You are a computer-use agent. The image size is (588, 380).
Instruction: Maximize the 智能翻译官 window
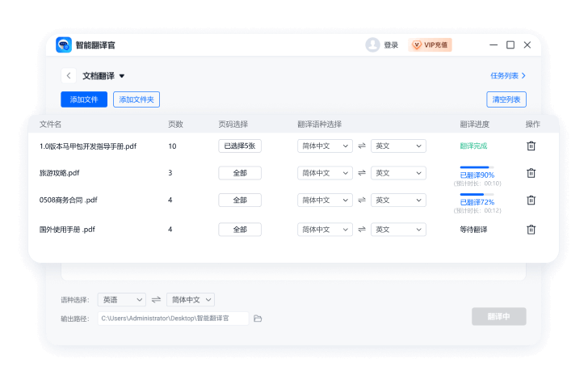(x=510, y=45)
